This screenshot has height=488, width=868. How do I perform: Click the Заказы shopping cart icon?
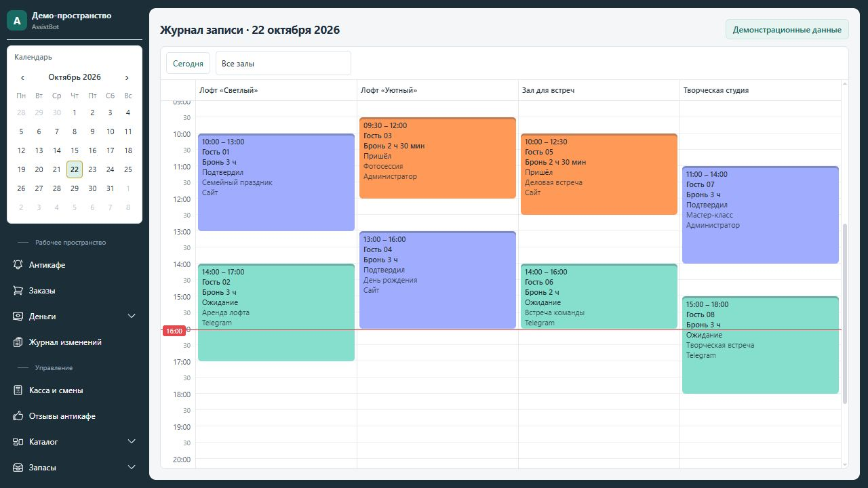pyautogui.click(x=18, y=291)
